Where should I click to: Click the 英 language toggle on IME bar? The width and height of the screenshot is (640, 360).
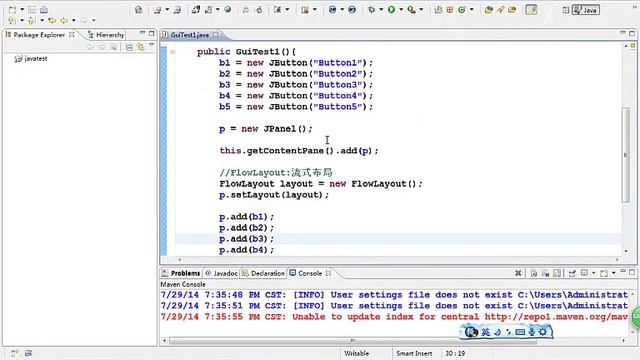click(485, 332)
